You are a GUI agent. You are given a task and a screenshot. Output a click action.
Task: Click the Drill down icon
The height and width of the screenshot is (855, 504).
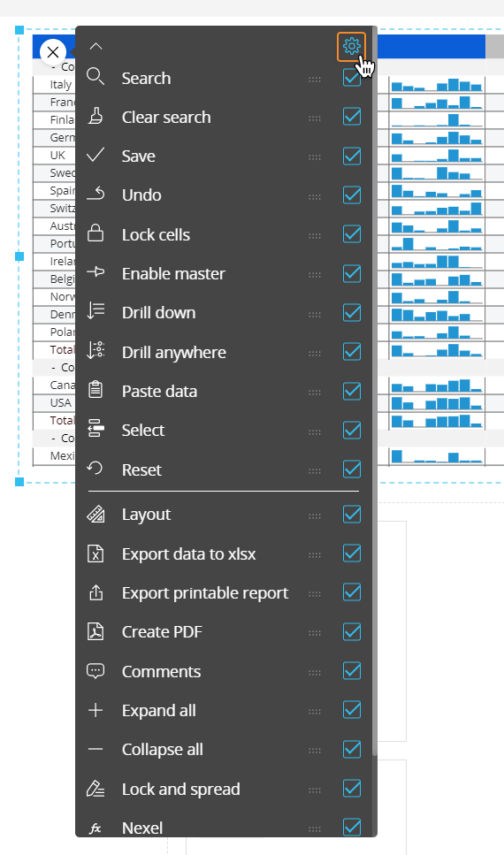[x=95, y=311]
